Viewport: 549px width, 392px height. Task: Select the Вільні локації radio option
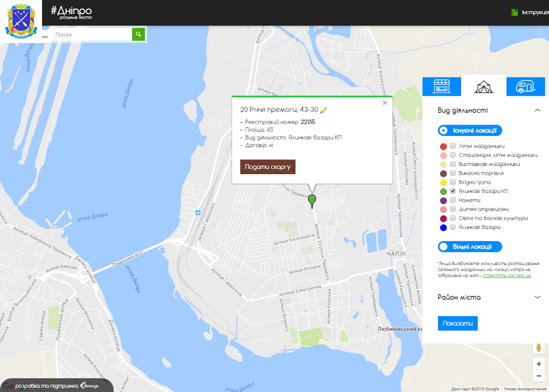point(444,247)
